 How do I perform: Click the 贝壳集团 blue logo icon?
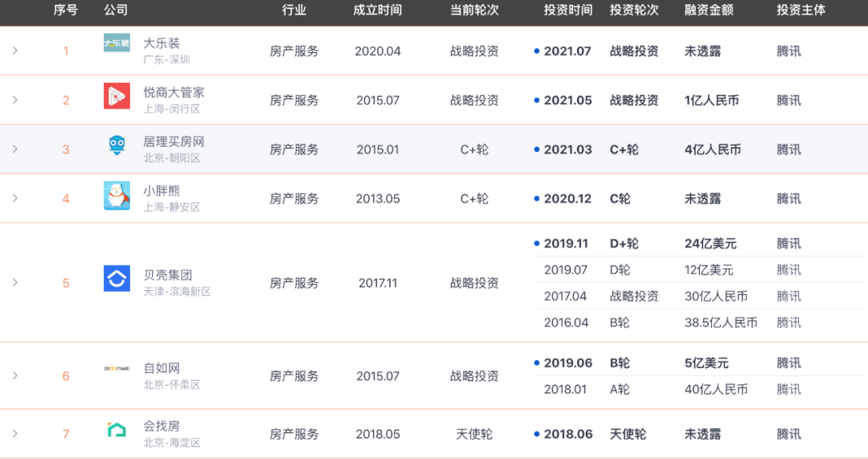click(x=117, y=278)
